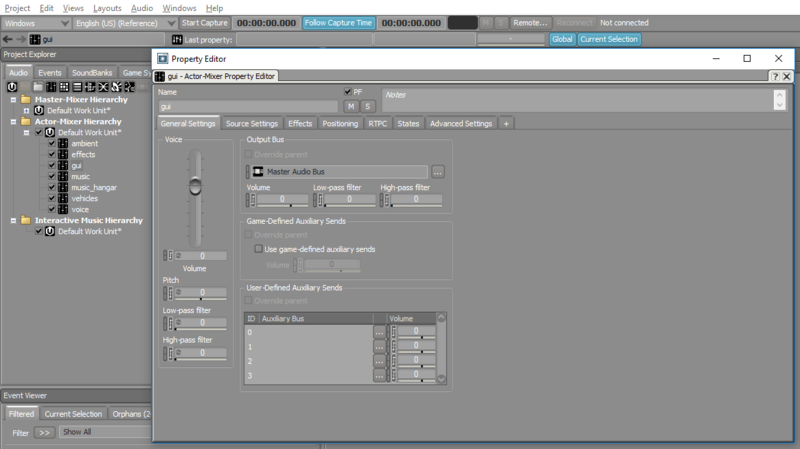Click the new Work Unit toolbar icon
This screenshot has height=449, width=800.
tap(12, 87)
